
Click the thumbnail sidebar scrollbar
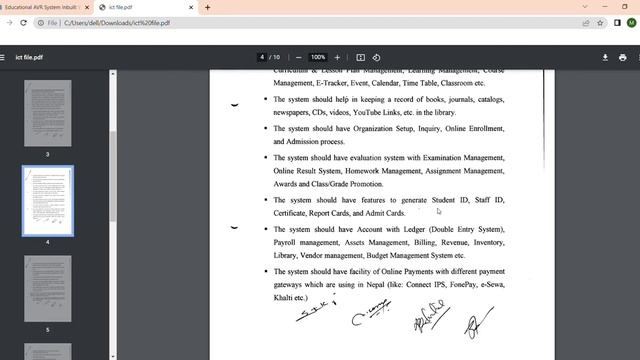pyautogui.click(x=113, y=176)
